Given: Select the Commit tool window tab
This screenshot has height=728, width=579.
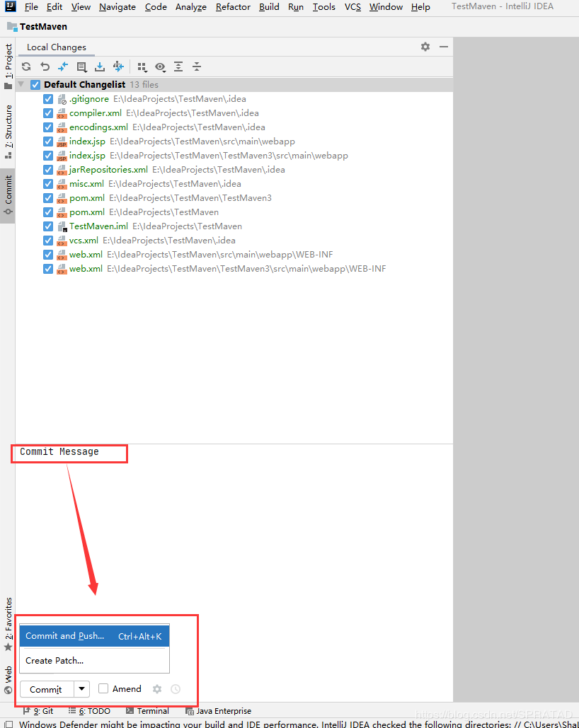Looking at the screenshot, I should (8, 195).
